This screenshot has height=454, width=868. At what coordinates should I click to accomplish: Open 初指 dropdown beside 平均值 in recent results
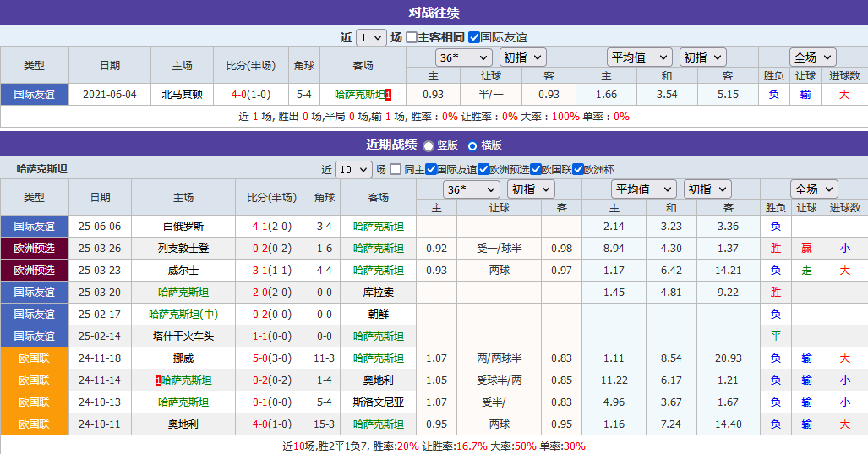point(707,189)
